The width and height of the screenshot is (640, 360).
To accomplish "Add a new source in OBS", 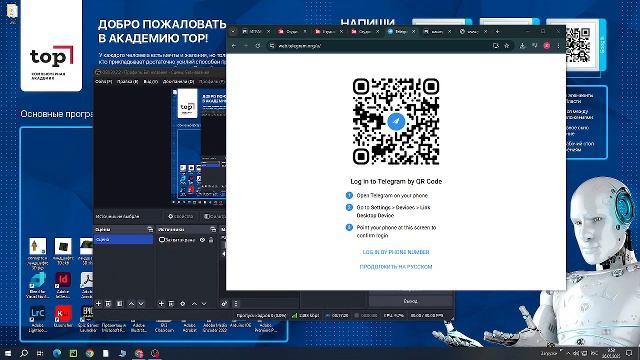I will (161, 304).
